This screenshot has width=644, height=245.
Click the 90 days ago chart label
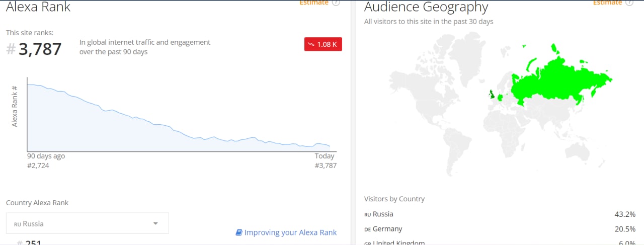[46, 156]
